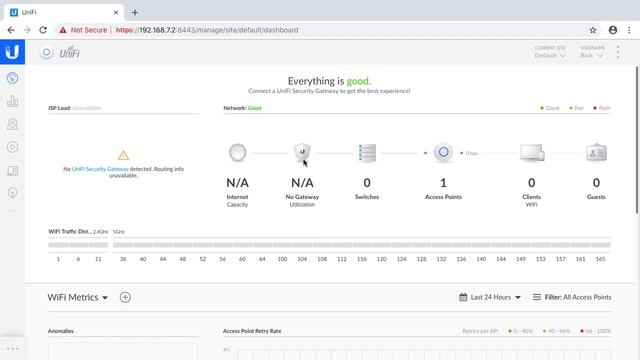Select the 5GHz traffic band label
Image resolution: width=640 pixels, height=360 pixels.
point(119,231)
